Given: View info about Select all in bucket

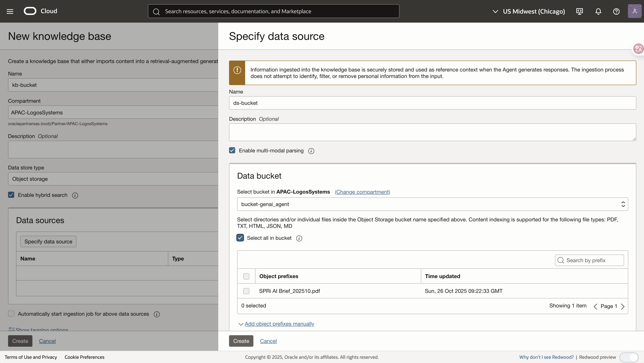Looking at the screenshot, I should coord(299,238).
